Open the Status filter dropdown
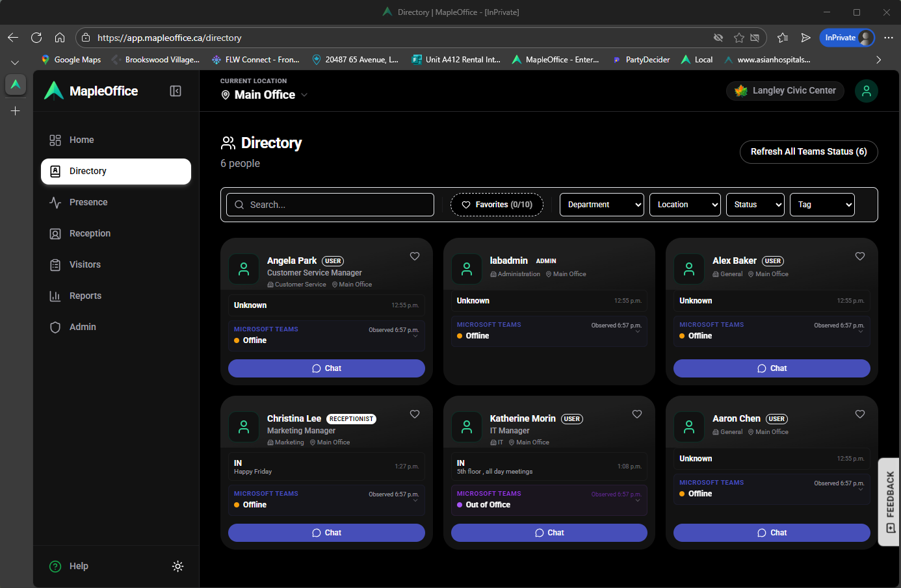 point(755,205)
